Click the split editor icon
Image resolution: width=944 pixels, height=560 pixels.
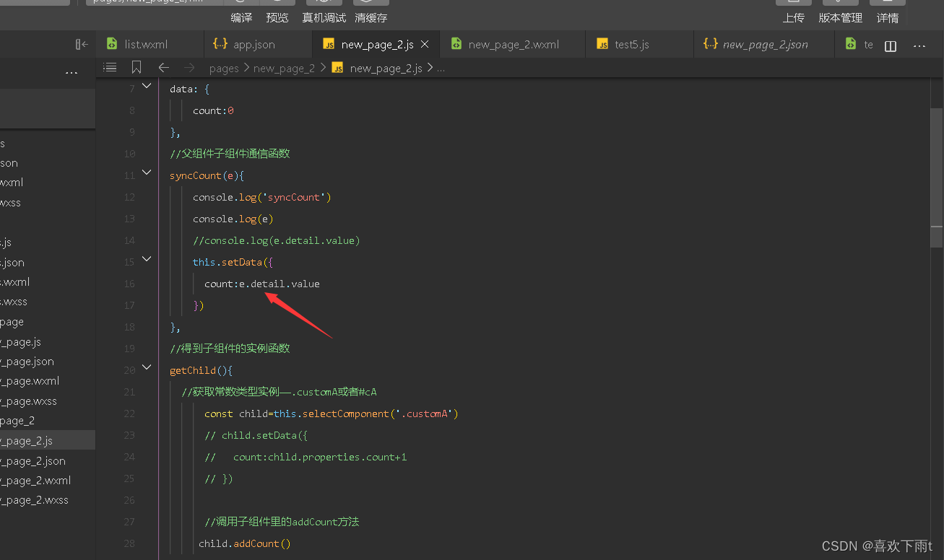point(891,45)
